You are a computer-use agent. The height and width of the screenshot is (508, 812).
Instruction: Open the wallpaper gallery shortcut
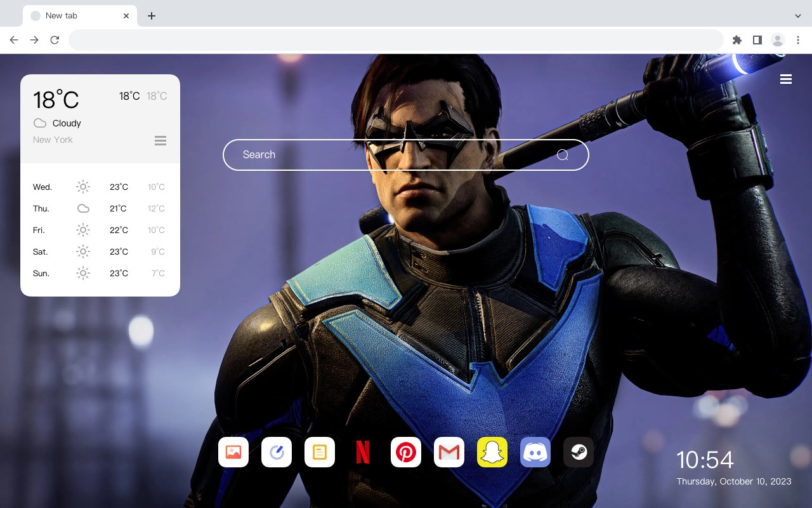(x=233, y=452)
